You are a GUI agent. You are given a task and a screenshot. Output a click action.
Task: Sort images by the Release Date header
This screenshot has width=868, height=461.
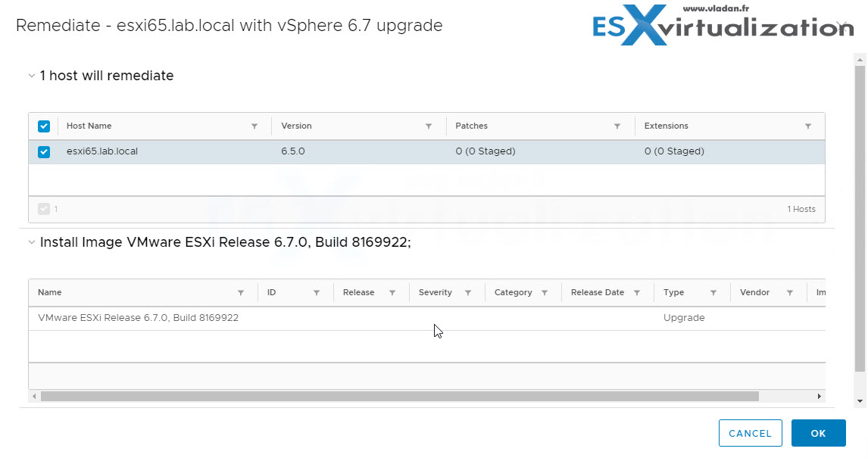point(598,292)
